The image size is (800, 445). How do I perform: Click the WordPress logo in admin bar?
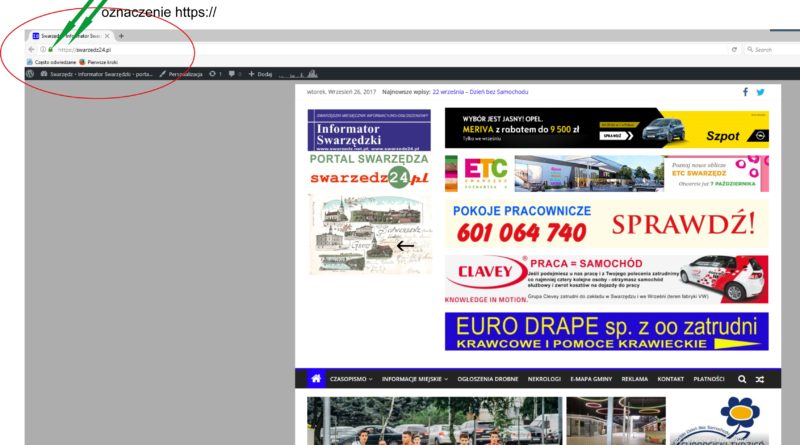(x=31, y=74)
